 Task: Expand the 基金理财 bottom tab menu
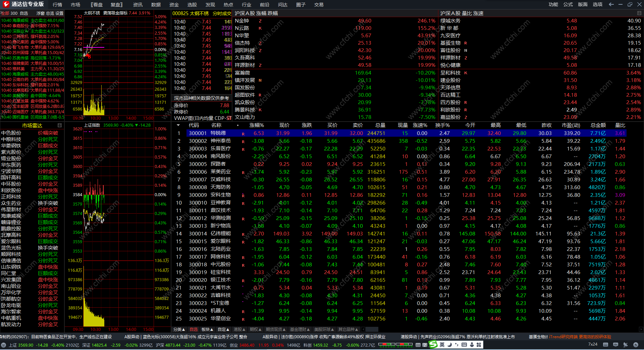tap(300, 330)
